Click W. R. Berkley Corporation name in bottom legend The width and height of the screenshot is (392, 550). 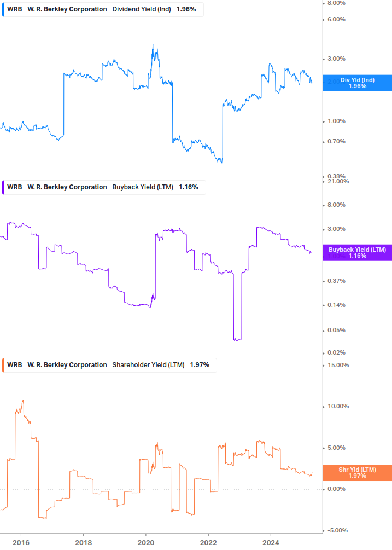67,365
